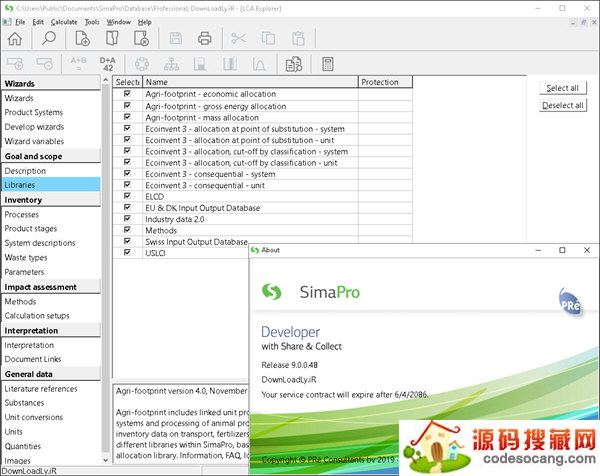
Task: Uncheck Ecoinvent 3 consequential - unit library
Action: coord(127,184)
